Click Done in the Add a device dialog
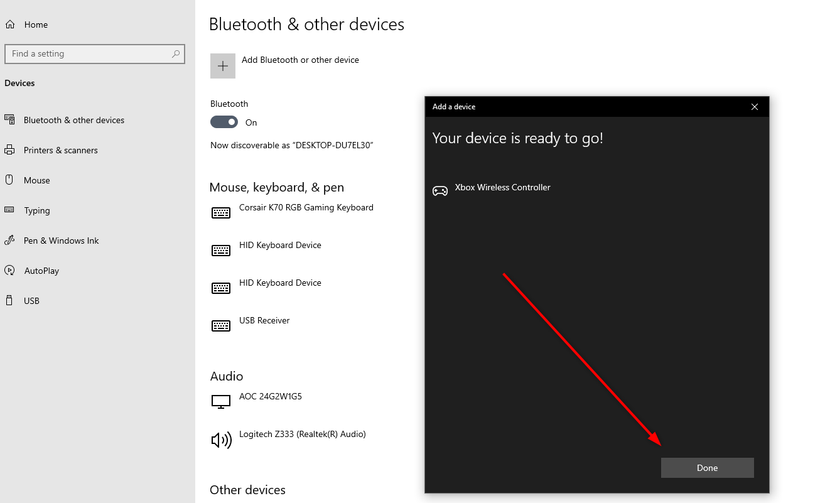The width and height of the screenshot is (825, 503). tap(707, 468)
